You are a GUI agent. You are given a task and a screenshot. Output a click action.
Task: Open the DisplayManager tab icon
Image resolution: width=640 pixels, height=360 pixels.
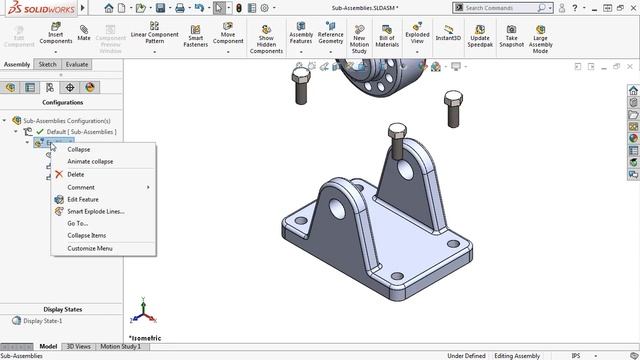(x=90, y=87)
